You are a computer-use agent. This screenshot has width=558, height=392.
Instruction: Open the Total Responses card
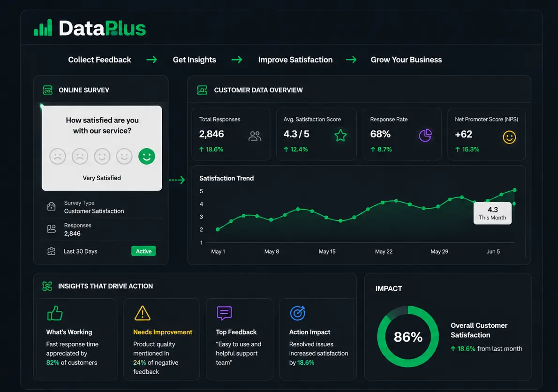coord(231,134)
